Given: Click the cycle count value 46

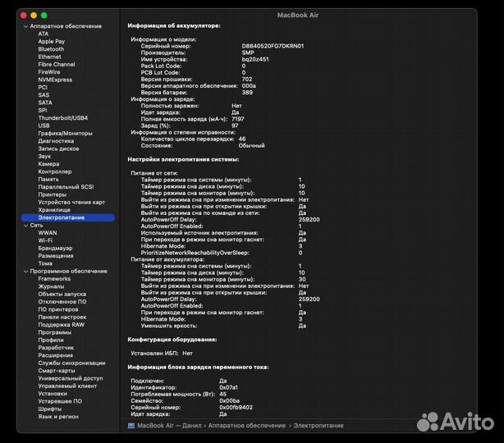Looking at the screenshot, I should pos(241,139).
